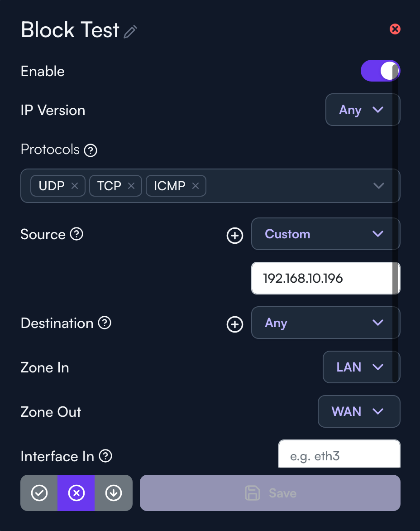Select the drop down-arrow action
The height and width of the screenshot is (531, 420).
(x=114, y=493)
